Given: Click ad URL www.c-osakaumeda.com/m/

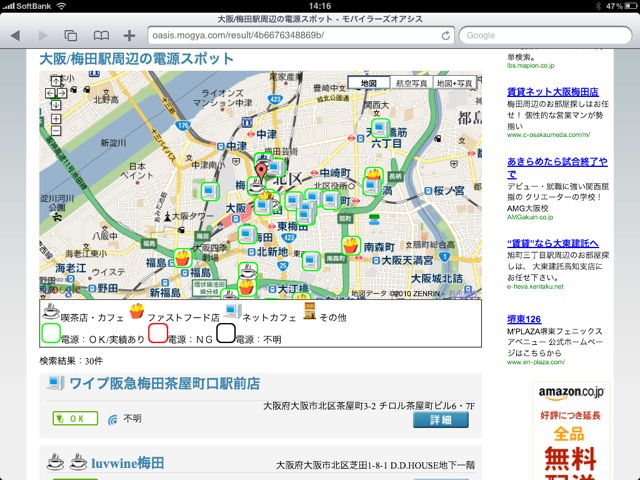Looking at the screenshot, I should point(548,135).
